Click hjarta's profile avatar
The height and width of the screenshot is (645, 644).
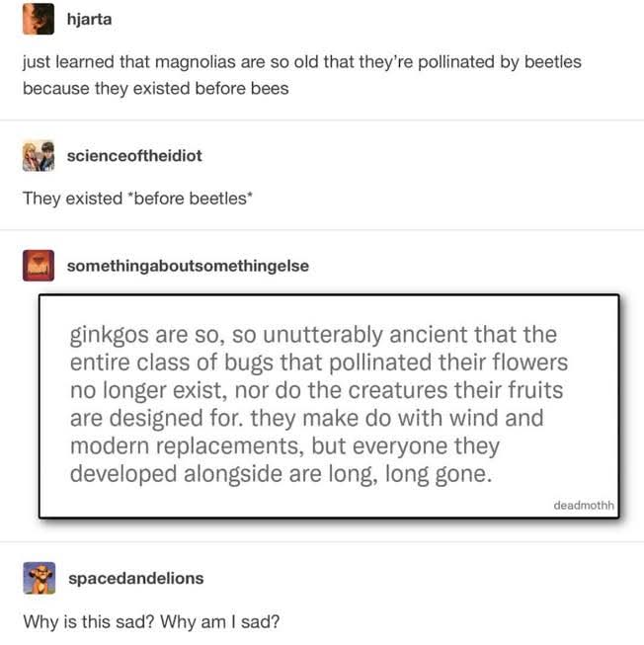coord(38,16)
